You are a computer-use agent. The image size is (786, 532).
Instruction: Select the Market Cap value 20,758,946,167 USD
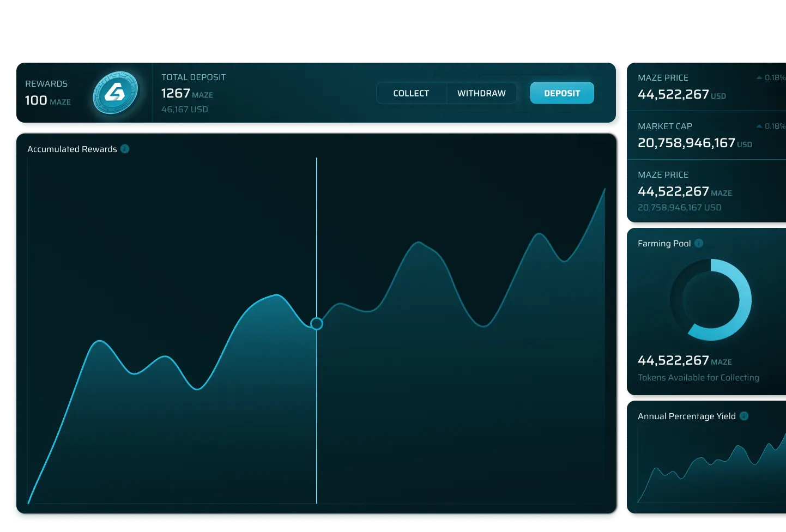coord(694,143)
